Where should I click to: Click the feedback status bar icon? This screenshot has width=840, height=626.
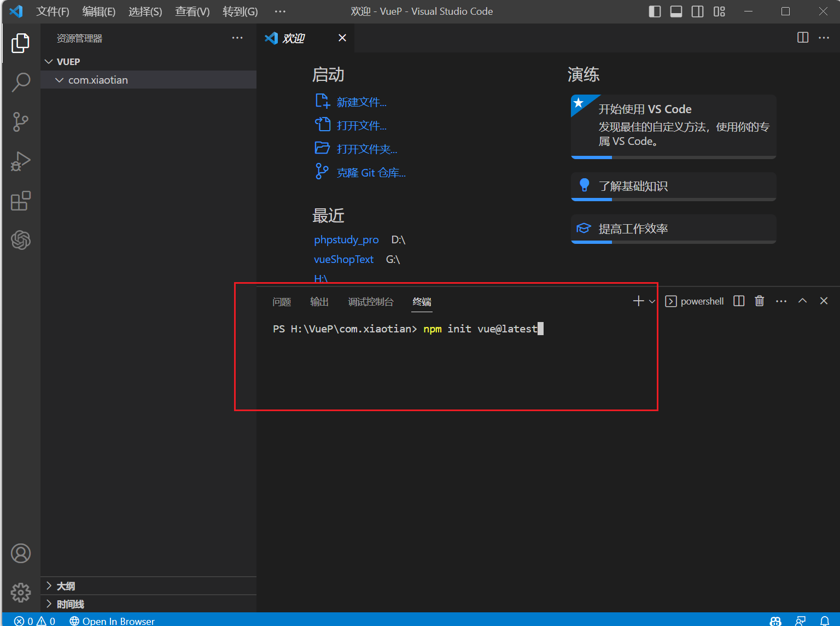click(x=801, y=621)
